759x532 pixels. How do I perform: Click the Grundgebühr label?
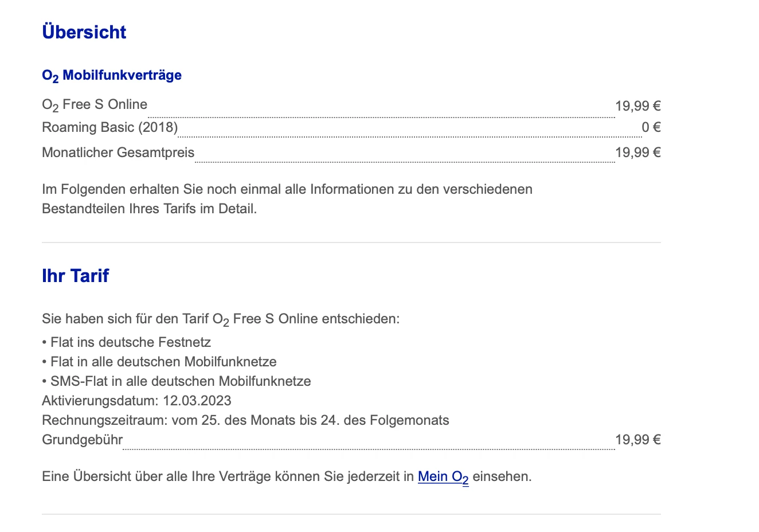(x=83, y=440)
